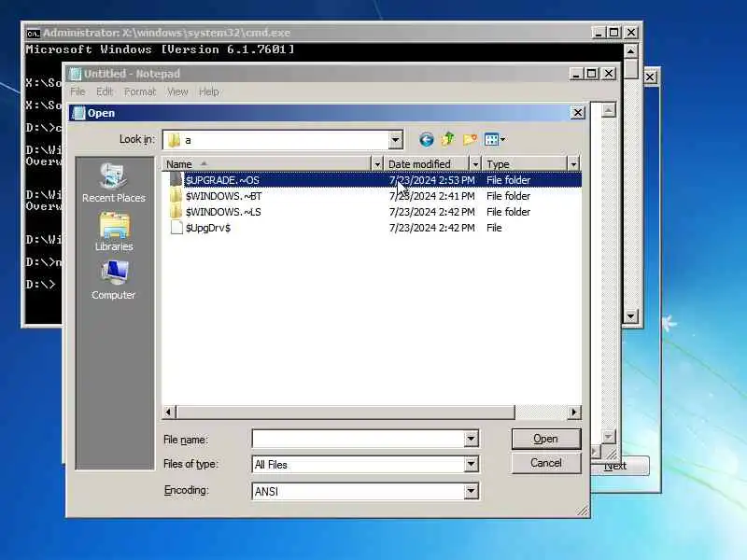Minimize the cmd.exe window

599,33
